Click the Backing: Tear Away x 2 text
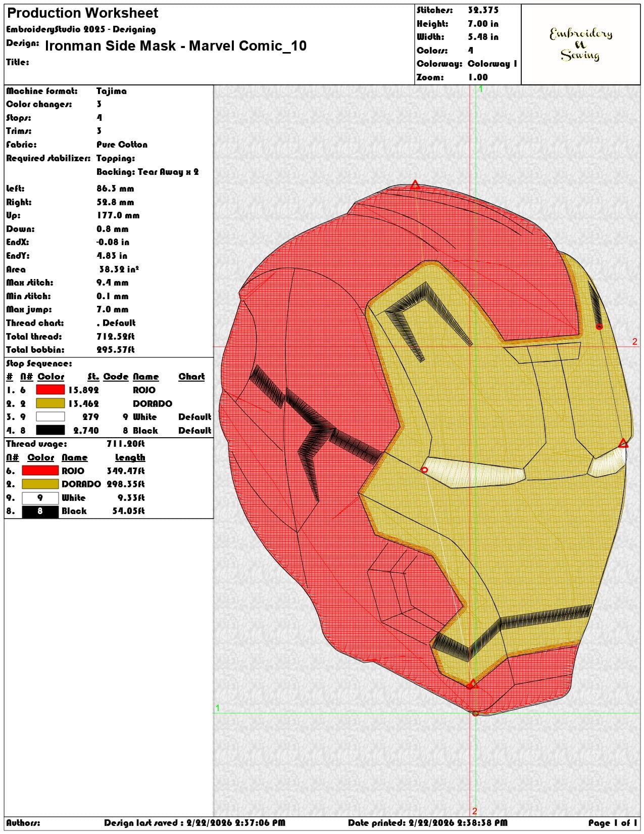 pos(147,172)
